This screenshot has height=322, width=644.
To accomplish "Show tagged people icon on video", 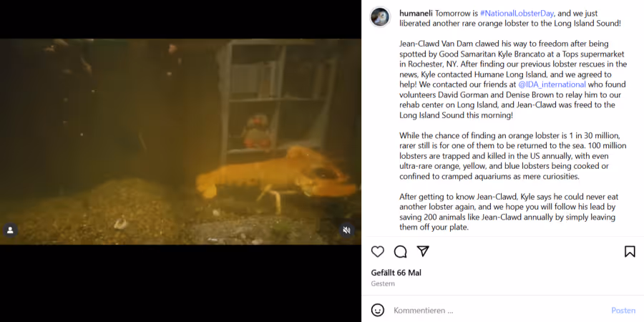I will click(x=10, y=230).
